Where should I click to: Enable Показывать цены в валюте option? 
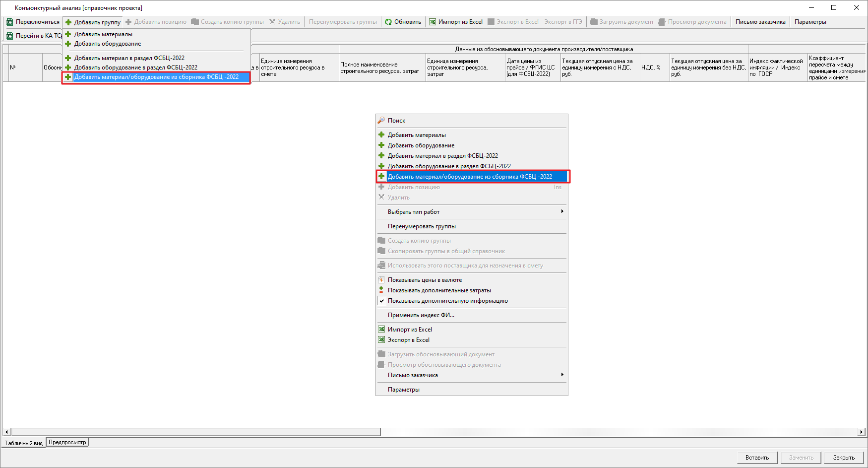point(425,280)
